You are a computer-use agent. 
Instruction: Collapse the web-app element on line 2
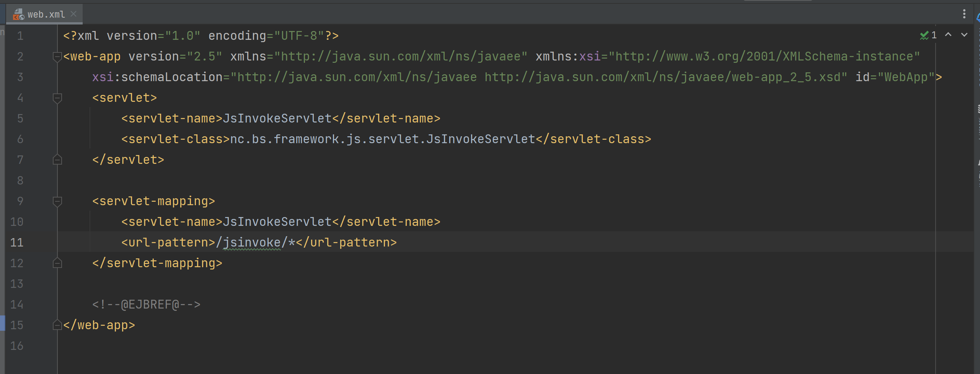57,57
